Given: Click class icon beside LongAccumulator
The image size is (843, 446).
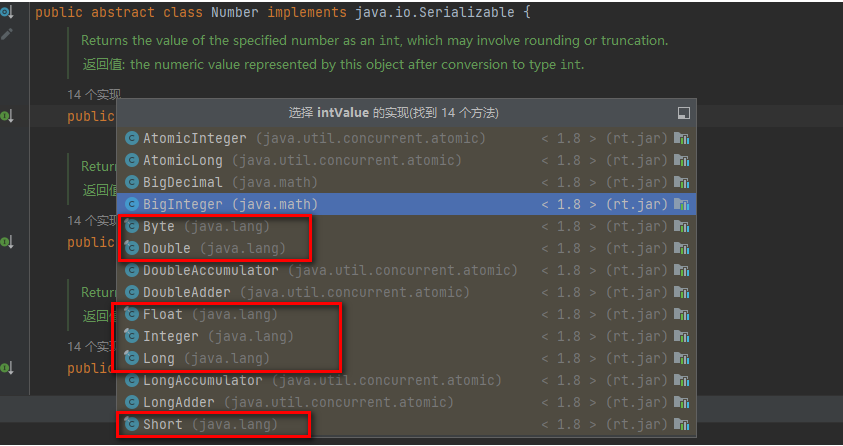Looking at the screenshot, I should 132,380.
